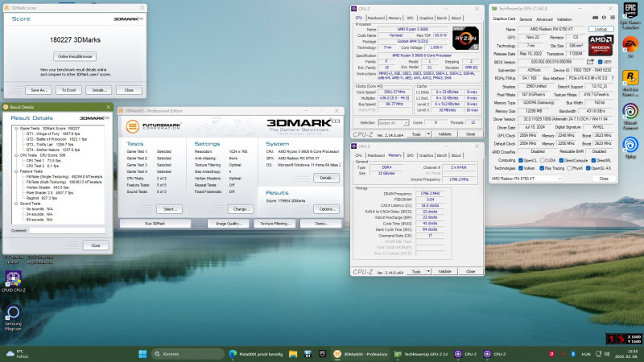Image resolution: width=644 pixels, height=362 pixels.
Task: Open the Epic Games Launcher desktop icon
Action: click(630, 14)
